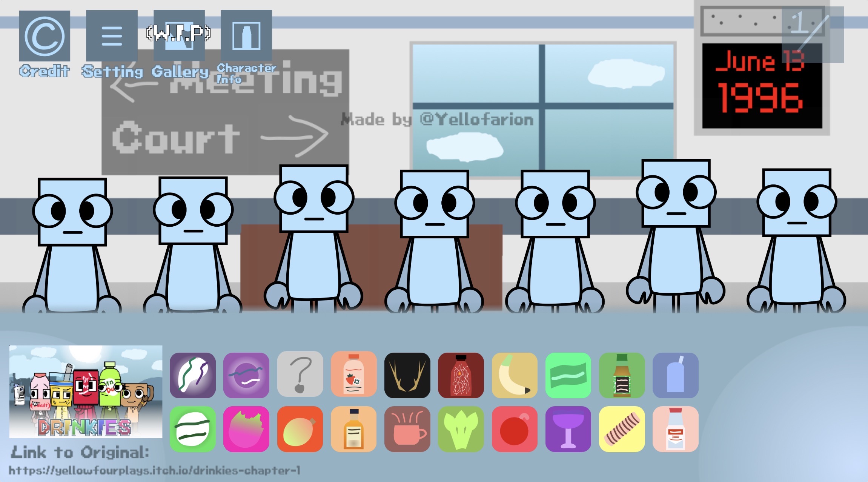Select the pink dragonfruit icon

point(246,429)
